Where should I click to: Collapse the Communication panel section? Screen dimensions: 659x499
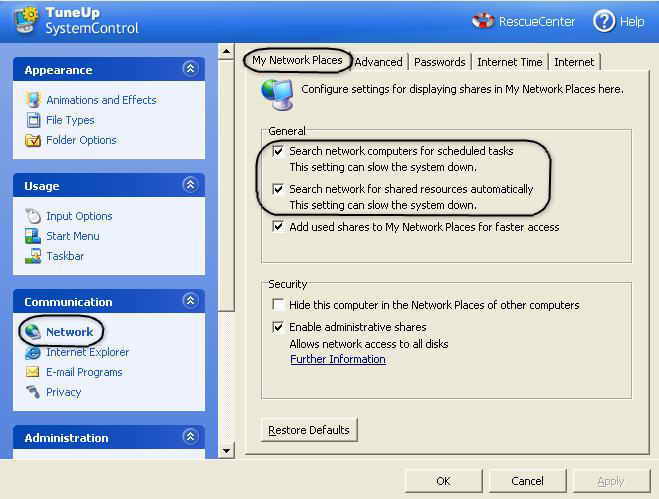tap(190, 301)
